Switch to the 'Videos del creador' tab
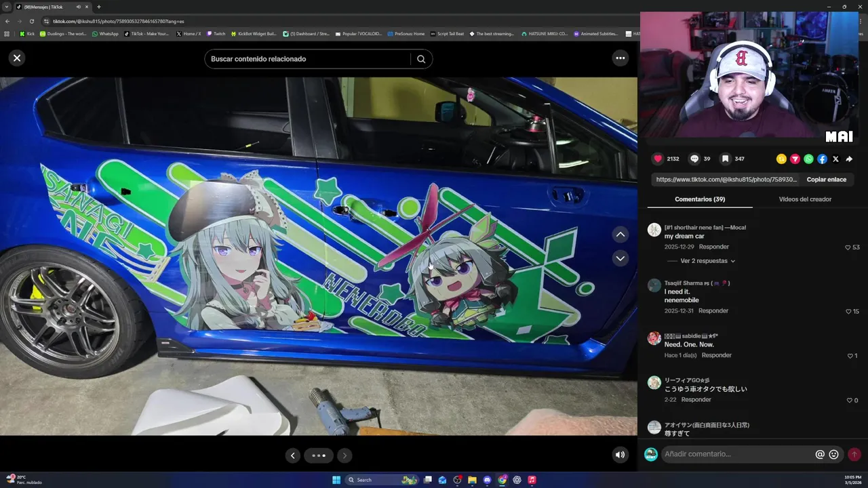The width and height of the screenshot is (868, 488). (805, 199)
